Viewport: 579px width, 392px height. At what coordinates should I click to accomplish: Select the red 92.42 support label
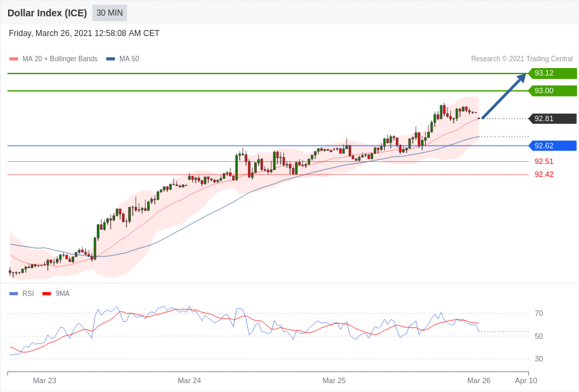[x=544, y=174]
